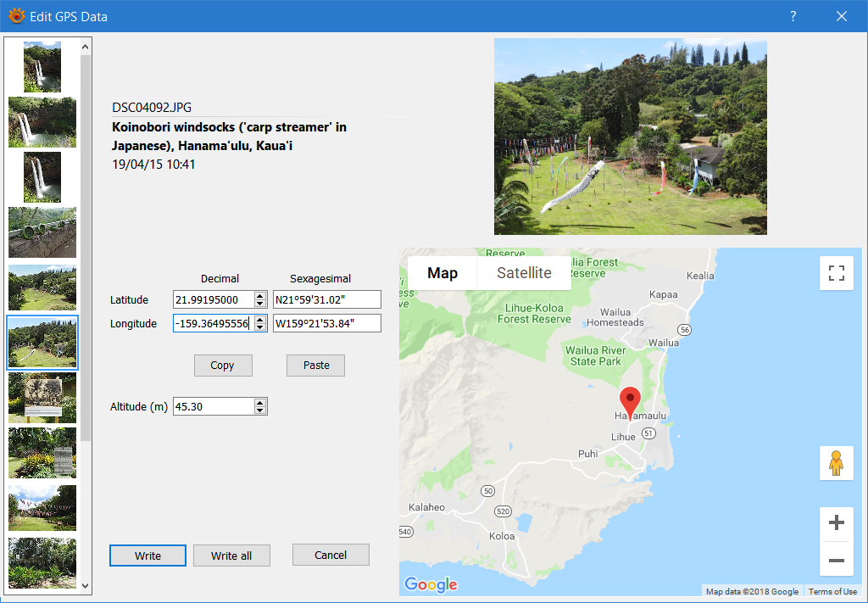
Task: Copy the GPS coordinates
Action: [222, 366]
